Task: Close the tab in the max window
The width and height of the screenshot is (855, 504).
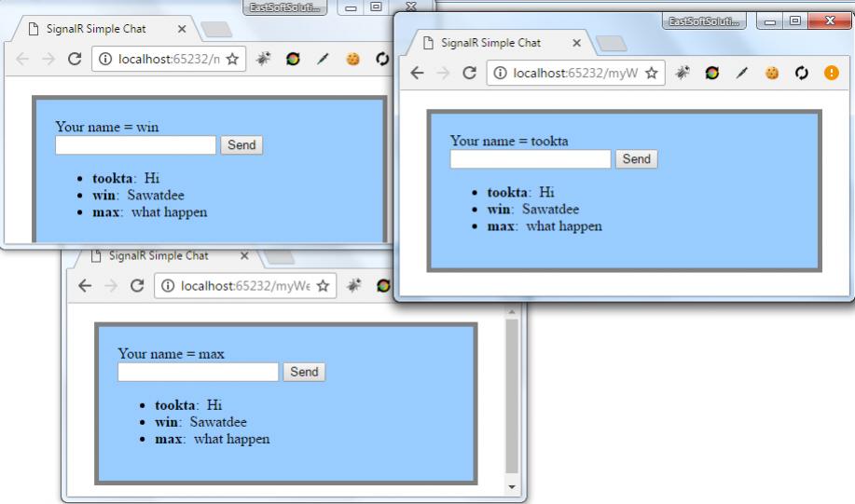Action: click(244, 255)
